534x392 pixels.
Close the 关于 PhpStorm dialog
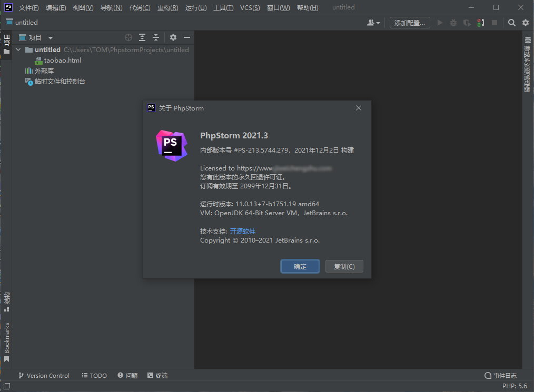tap(358, 108)
